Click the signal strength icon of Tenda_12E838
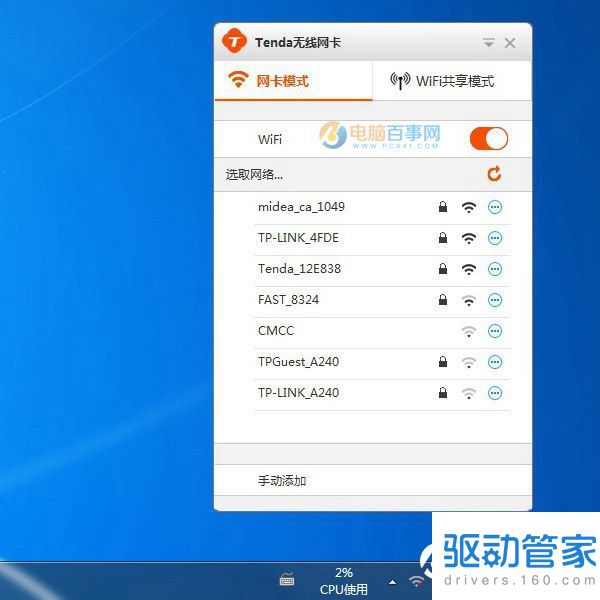The image size is (600, 600). [469, 269]
